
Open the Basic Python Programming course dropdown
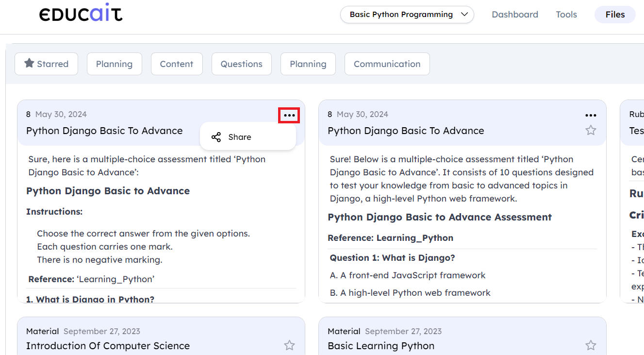click(x=407, y=15)
